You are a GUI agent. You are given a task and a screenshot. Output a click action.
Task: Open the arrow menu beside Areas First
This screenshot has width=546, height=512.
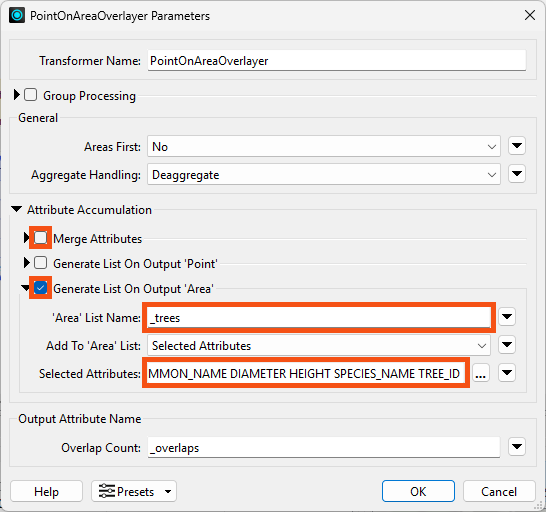(517, 146)
